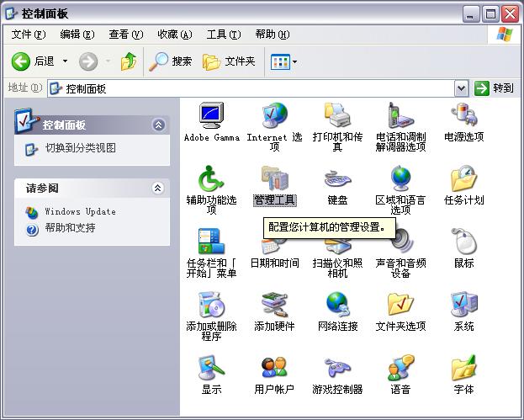This screenshot has width=524, height=420.
Task: Click 切换到分类视图 link
Action: pyautogui.click(x=81, y=148)
